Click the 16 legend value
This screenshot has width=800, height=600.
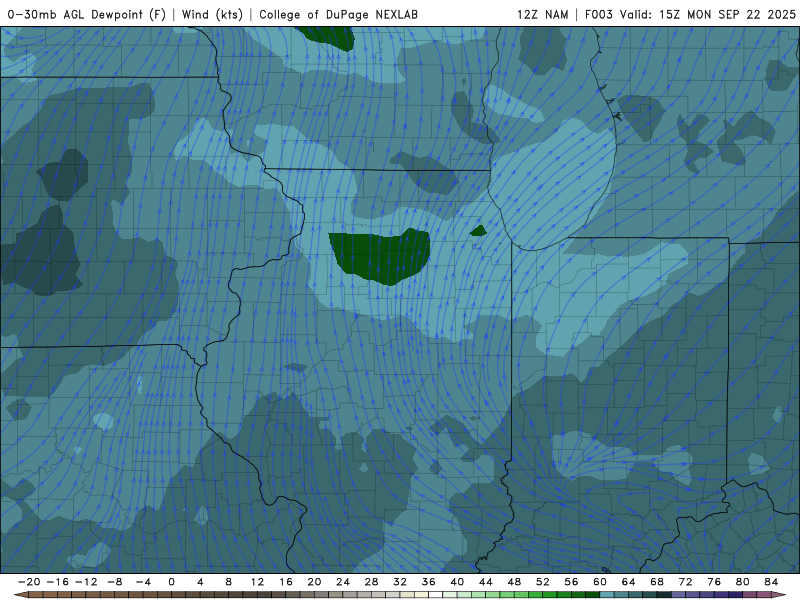point(286,582)
